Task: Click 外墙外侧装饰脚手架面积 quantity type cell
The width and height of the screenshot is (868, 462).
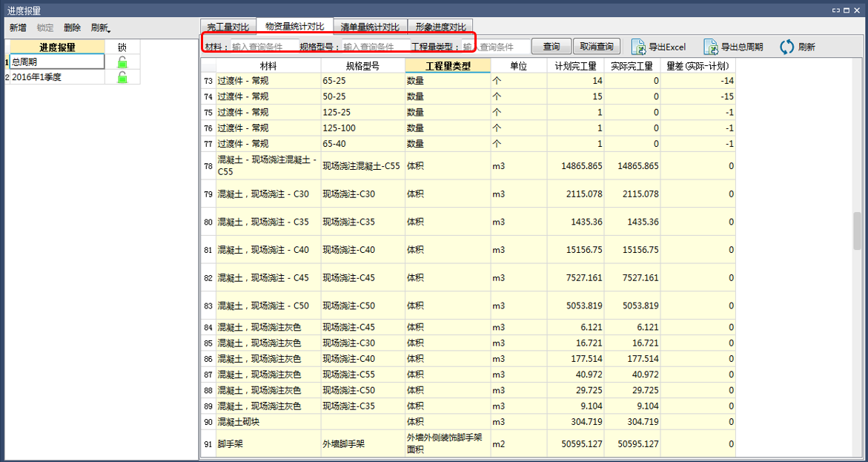Action: (x=448, y=443)
